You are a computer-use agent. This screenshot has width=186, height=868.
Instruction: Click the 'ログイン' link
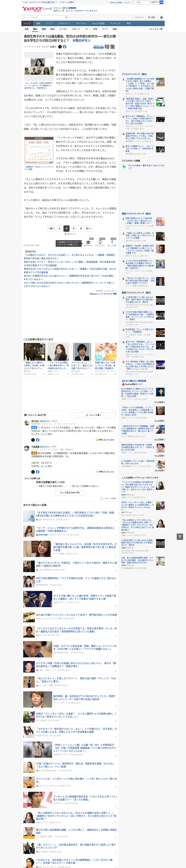(57, 11)
